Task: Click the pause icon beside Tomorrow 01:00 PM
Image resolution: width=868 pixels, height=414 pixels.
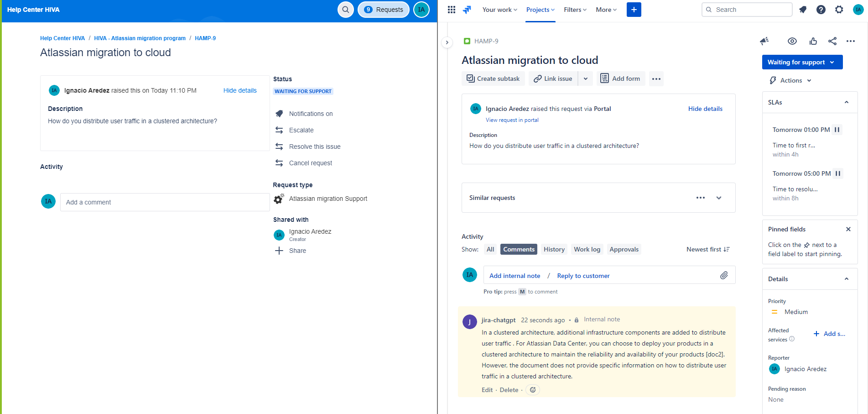Action: tap(837, 130)
